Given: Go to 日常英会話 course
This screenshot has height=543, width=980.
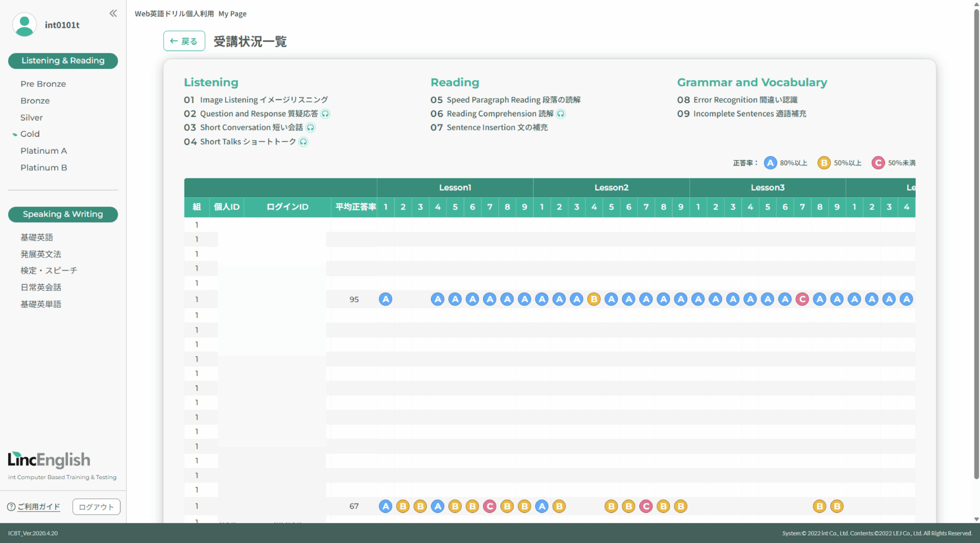Looking at the screenshot, I should pyautogui.click(x=41, y=287).
